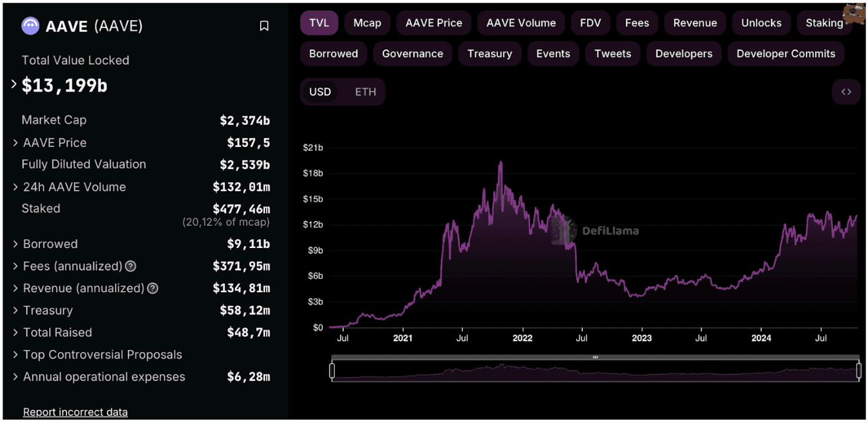Click the $13,199b TVL value
Image resolution: width=868 pixels, height=427 pixels.
[x=65, y=86]
